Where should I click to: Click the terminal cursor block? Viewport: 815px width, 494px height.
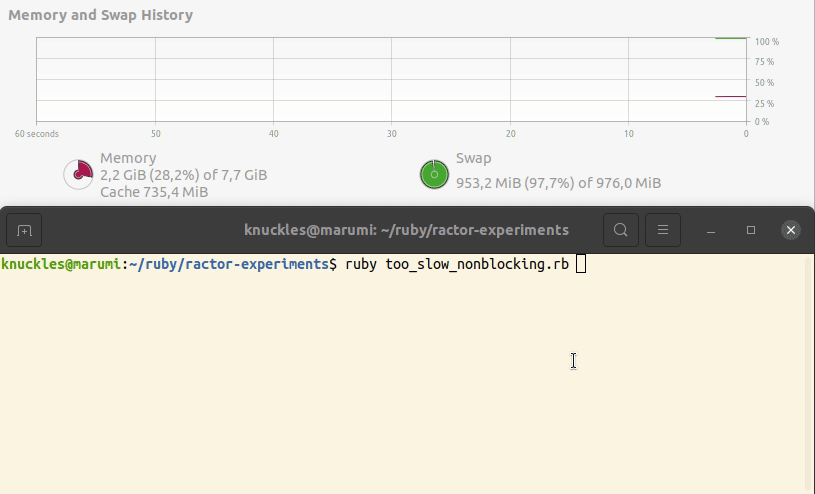pos(581,264)
